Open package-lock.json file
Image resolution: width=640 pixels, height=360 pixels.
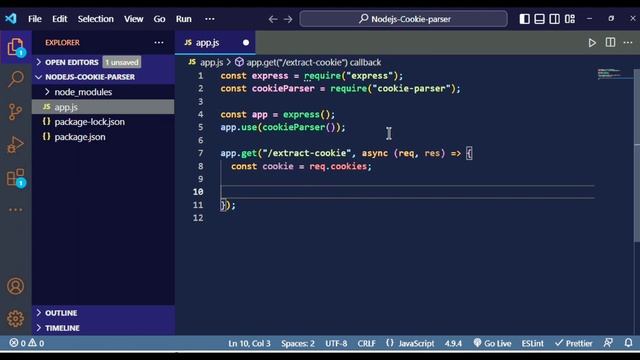click(x=103, y=122)
